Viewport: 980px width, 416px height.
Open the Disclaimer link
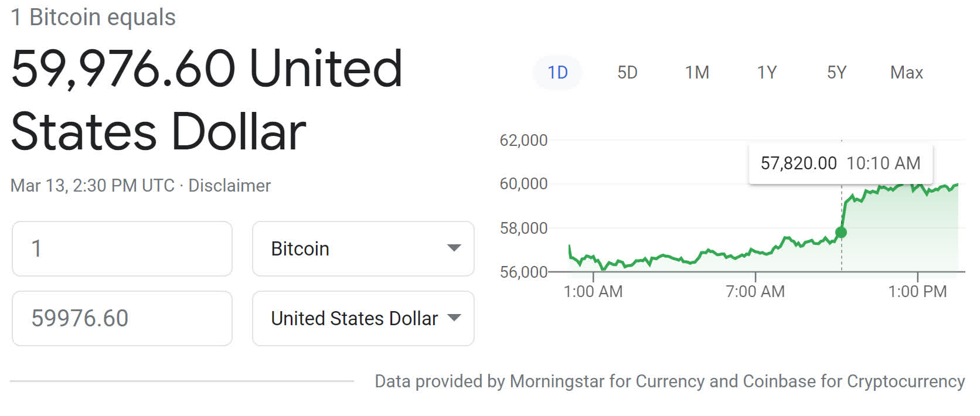click(x=229, y=186)
